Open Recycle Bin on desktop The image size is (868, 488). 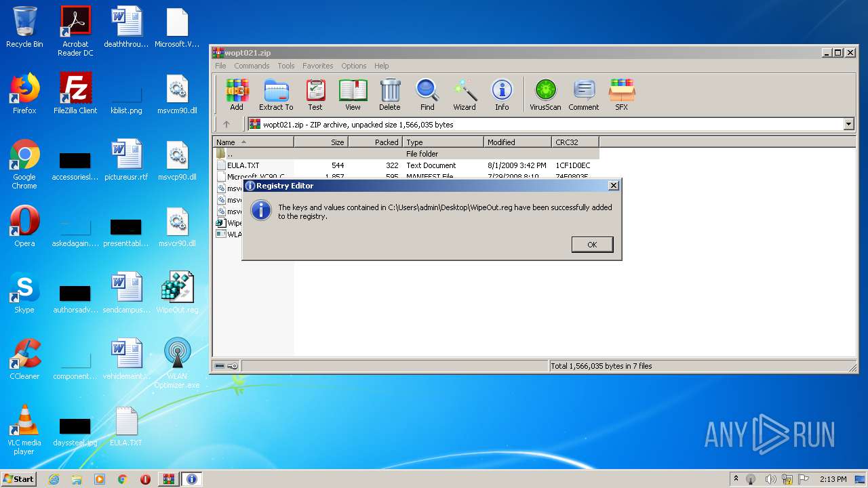tap(24, 28)
